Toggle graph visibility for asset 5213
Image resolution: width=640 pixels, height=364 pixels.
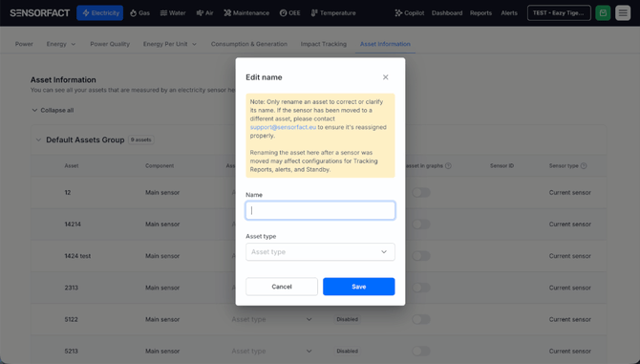pos(421,351)
